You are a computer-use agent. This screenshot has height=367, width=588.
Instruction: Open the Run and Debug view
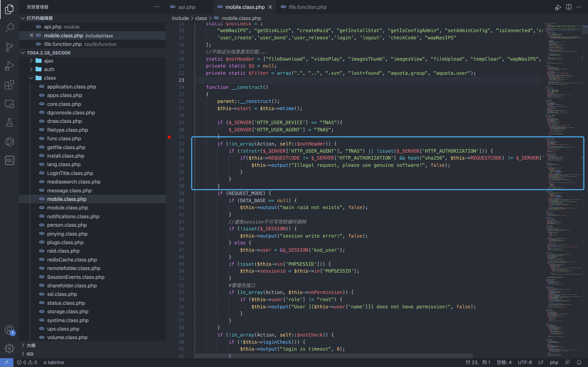pyautogui.click(x=9, y=66)
